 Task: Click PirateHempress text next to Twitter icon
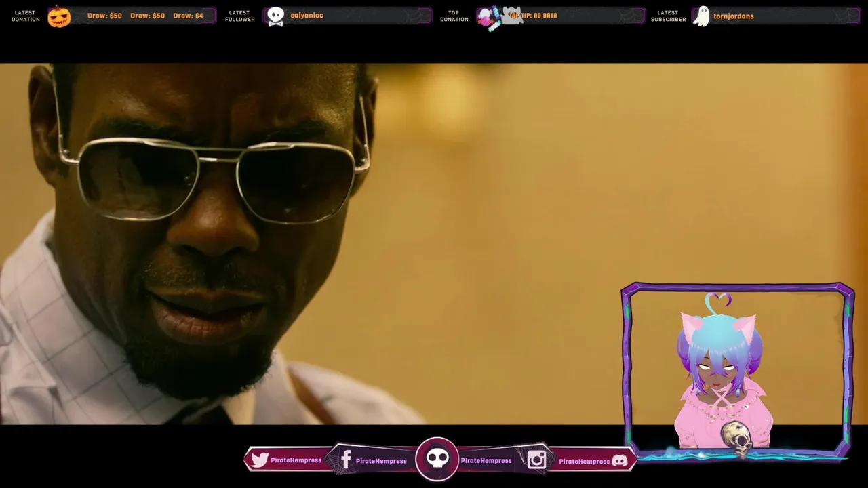[296, 460]
